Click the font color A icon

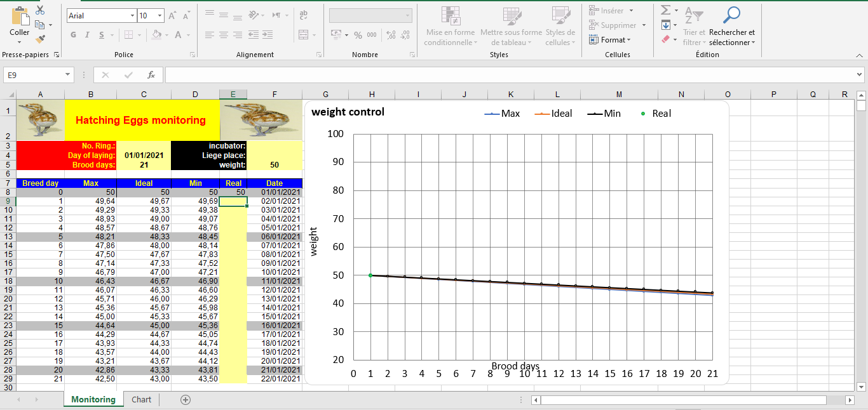click(179, 35)
